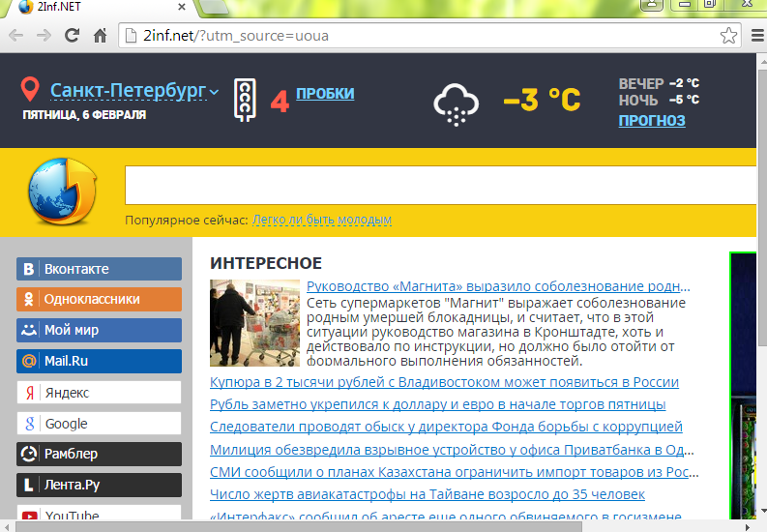Open headline СМИ сообщили о планах Казахстана

coord(454,472)
